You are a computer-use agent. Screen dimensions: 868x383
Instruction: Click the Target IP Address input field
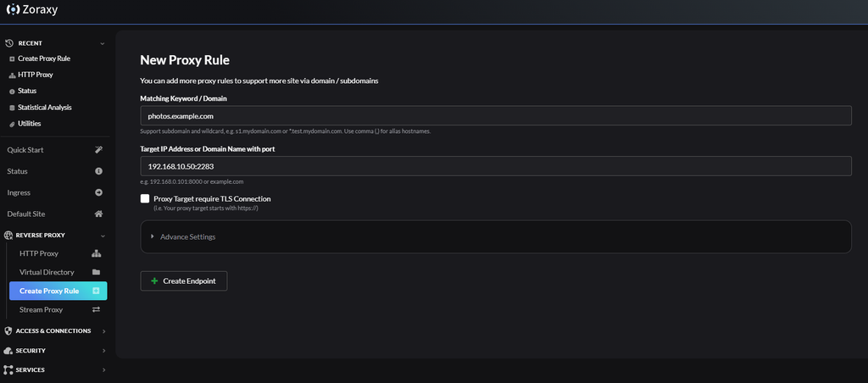495,166
